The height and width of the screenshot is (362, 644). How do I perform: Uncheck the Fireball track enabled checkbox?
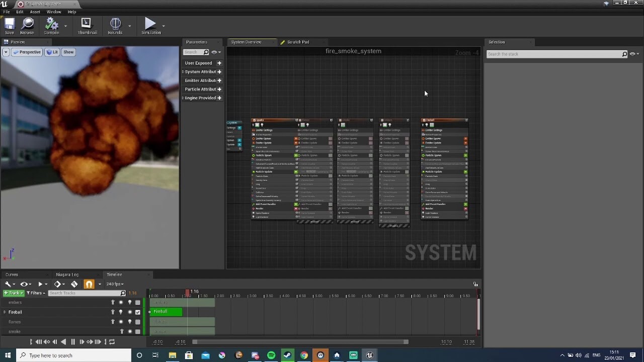pos(138,312)
